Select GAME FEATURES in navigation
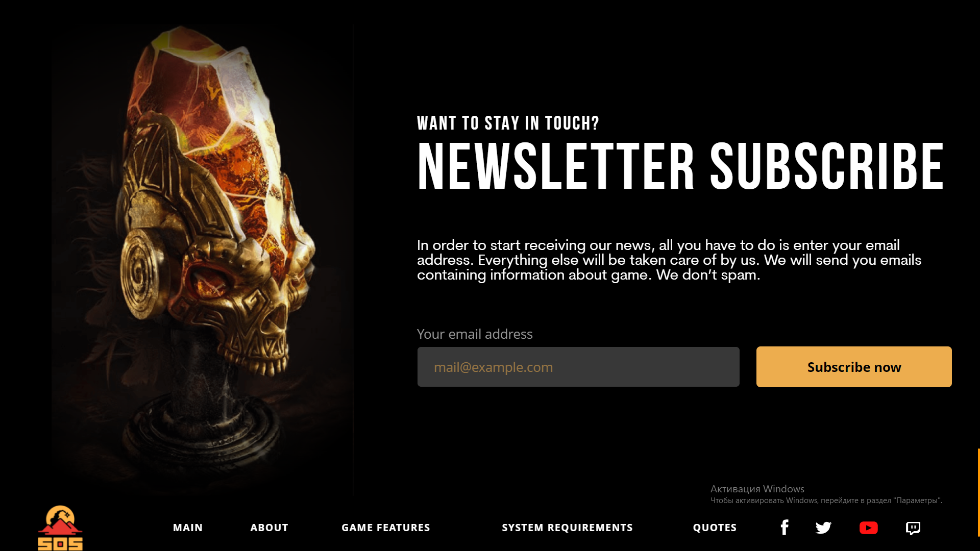This screenshot has height=551, width=980. coord(386,528)
